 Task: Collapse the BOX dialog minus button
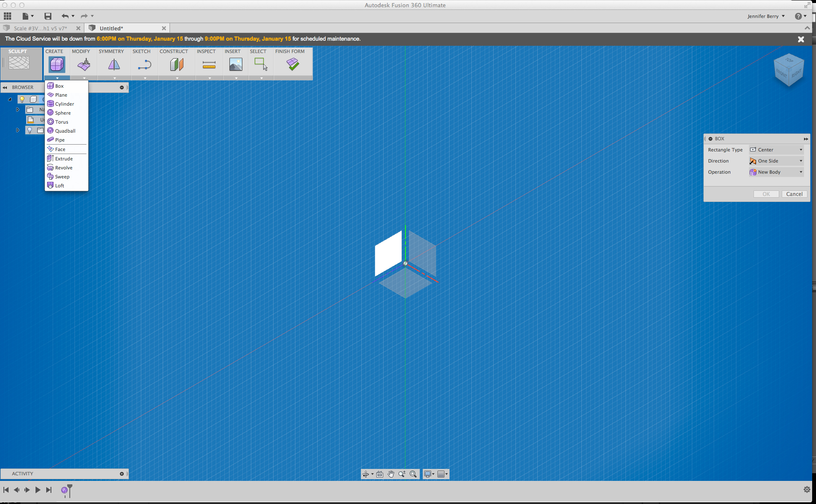711,139
